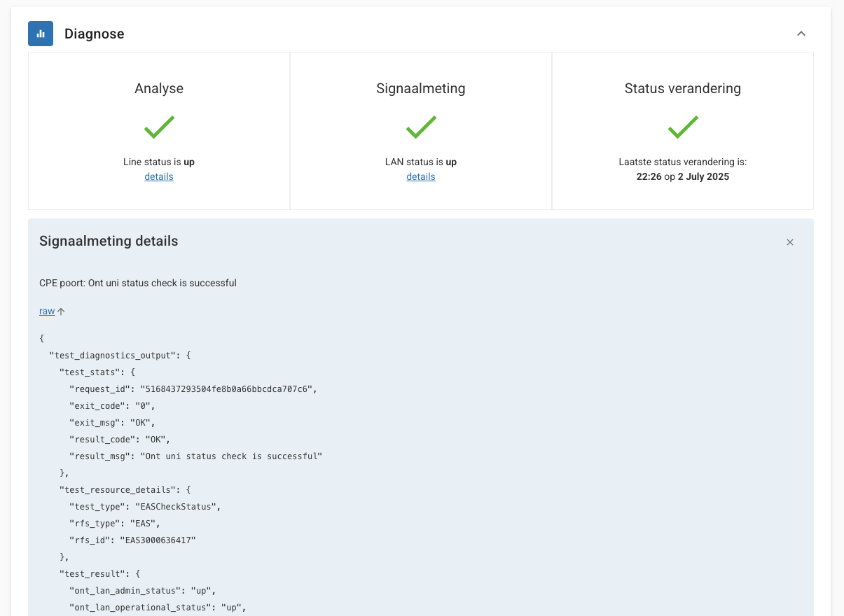Click the blue Diagnose chart icon
This screenshot has height=616, width=844.
(41, 34)
